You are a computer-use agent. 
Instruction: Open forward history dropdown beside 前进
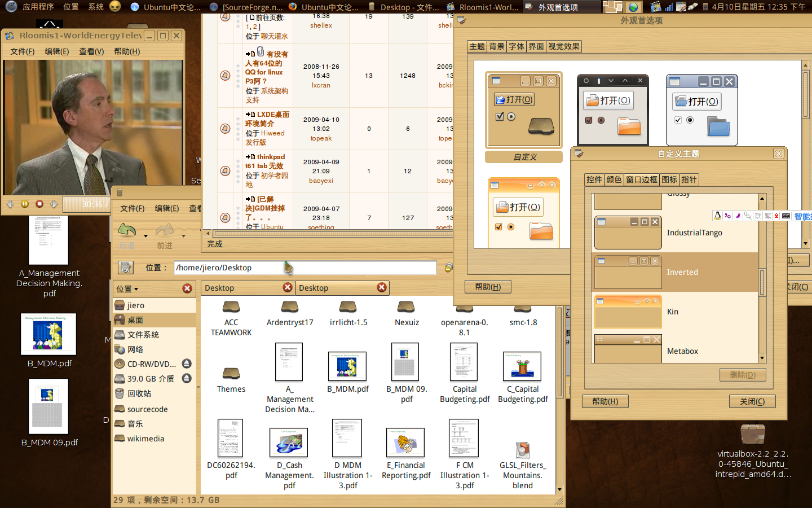point(183,236)
